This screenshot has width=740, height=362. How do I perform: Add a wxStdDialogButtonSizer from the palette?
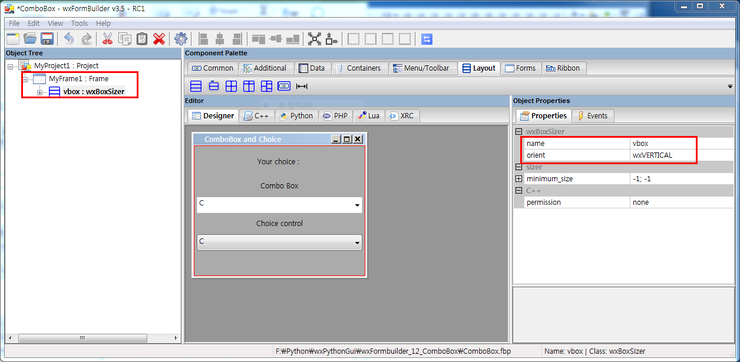pos(284,86)
